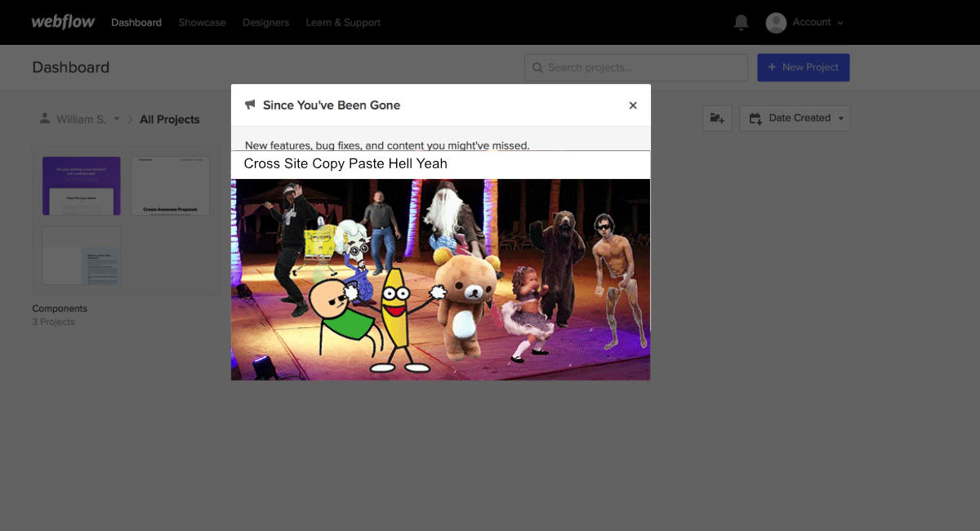Click into the Search projects field
This screenshot has height=531, width=980.
636,68
